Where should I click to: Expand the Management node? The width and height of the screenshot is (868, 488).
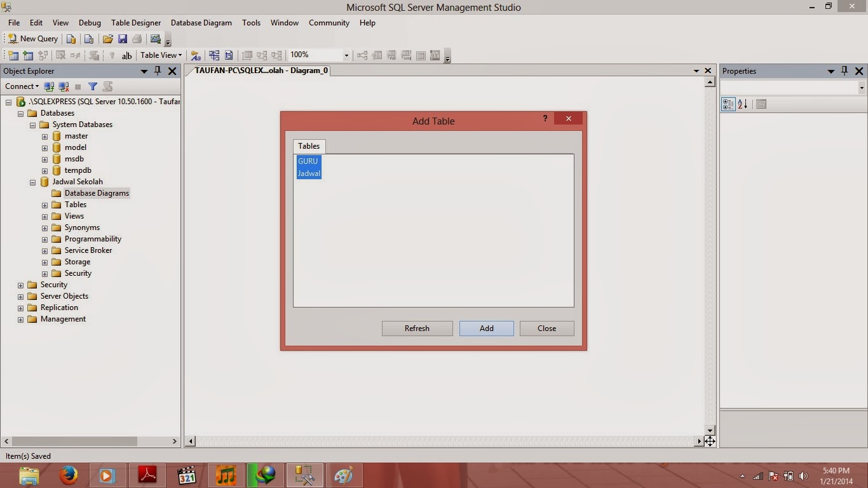[x=20, y=319]
